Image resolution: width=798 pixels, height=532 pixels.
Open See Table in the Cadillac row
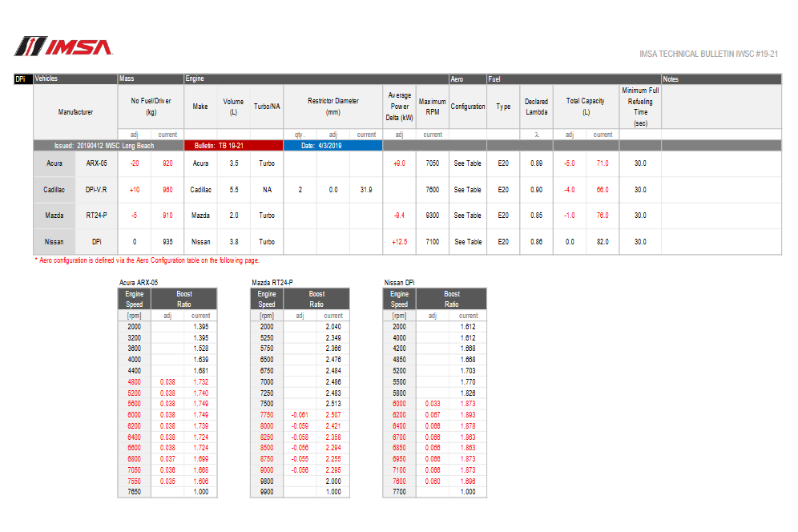(467, 190)
